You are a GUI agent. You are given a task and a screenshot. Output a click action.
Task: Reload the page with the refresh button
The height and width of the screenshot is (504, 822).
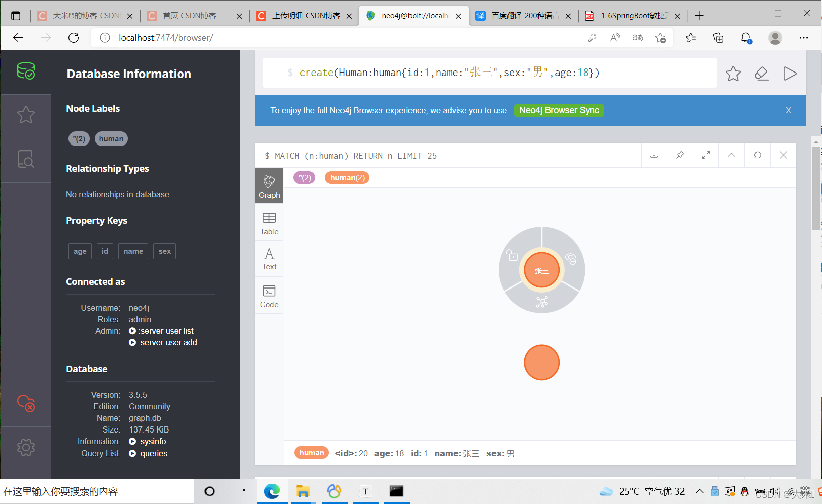(x=74, y=38)
